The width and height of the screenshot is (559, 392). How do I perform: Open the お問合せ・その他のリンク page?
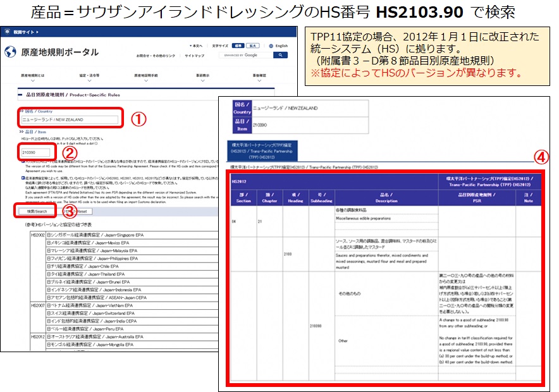click(x=156, y=55)
